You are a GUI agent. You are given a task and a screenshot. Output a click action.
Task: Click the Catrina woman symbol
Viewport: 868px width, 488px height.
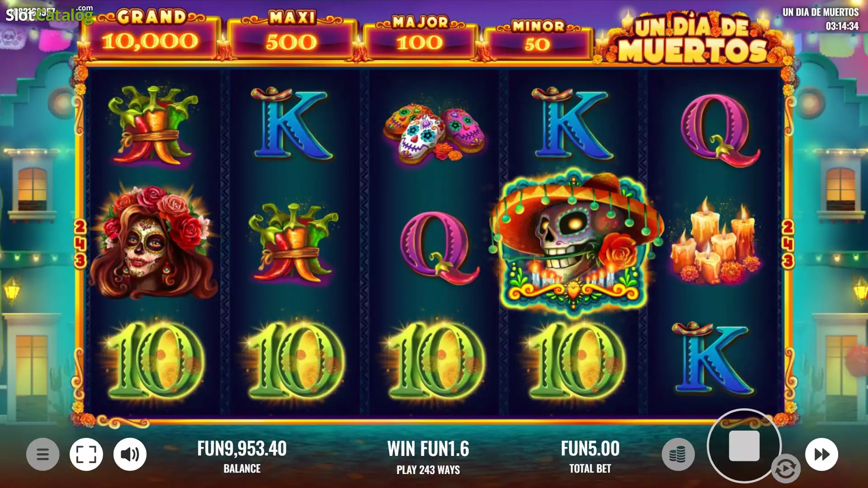(153, 242)
